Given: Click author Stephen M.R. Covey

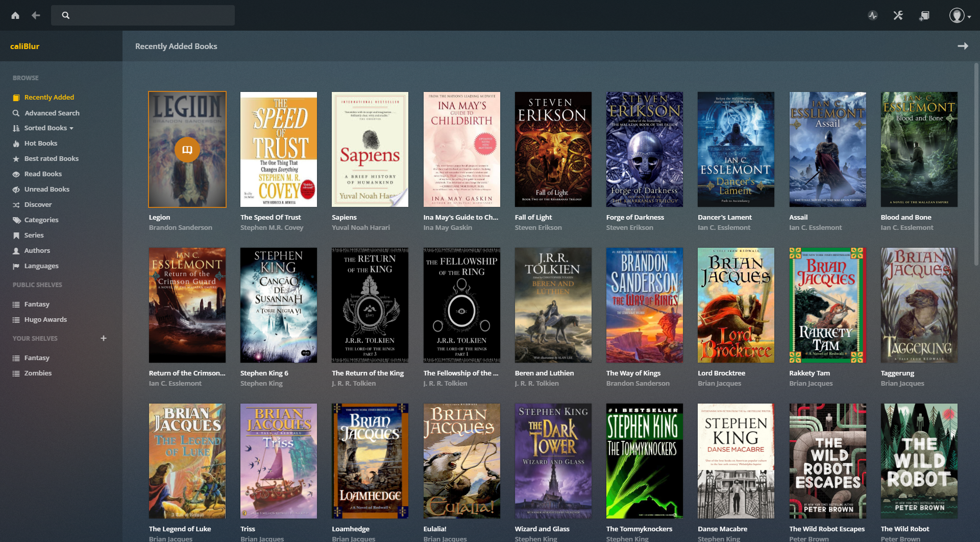Looking at the screenshot, I should coord(272,228).
